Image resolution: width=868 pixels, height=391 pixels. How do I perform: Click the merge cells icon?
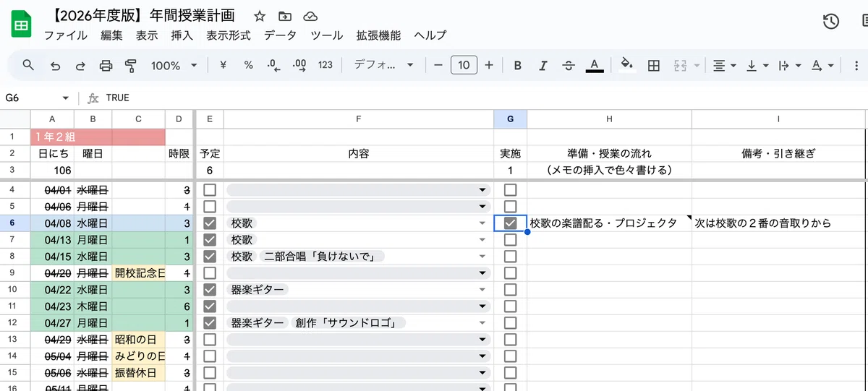tap(679, 66)
